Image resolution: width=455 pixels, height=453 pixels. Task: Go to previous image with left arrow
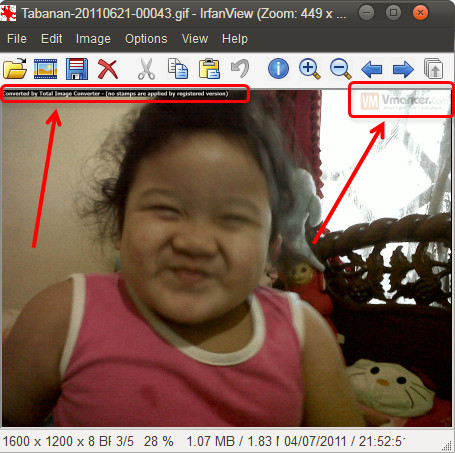(x=372, y=70)
